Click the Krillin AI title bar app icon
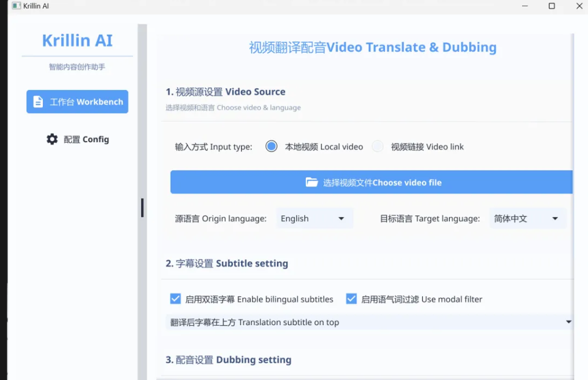This screenshot has height=380, width=588. coord(16,6)
